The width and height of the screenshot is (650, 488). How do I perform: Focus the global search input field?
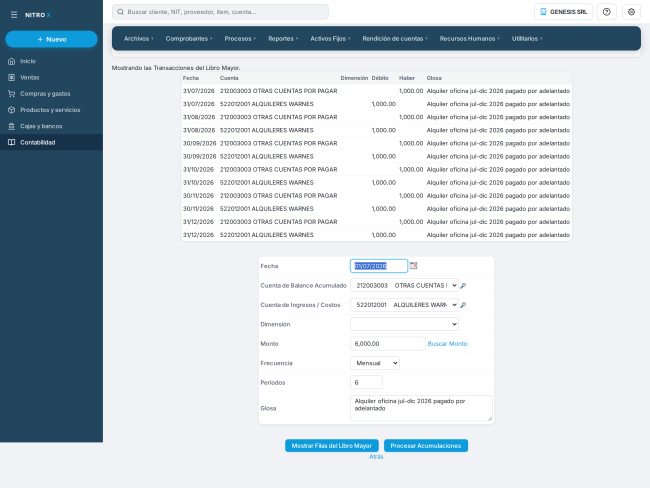(x=220, y=12)
